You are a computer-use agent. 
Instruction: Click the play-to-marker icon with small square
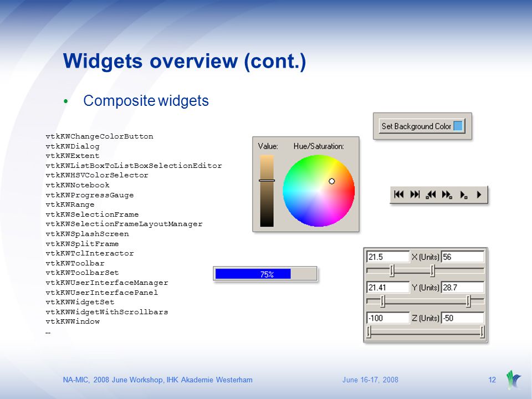pyautogui.click(x=463, y=195)
